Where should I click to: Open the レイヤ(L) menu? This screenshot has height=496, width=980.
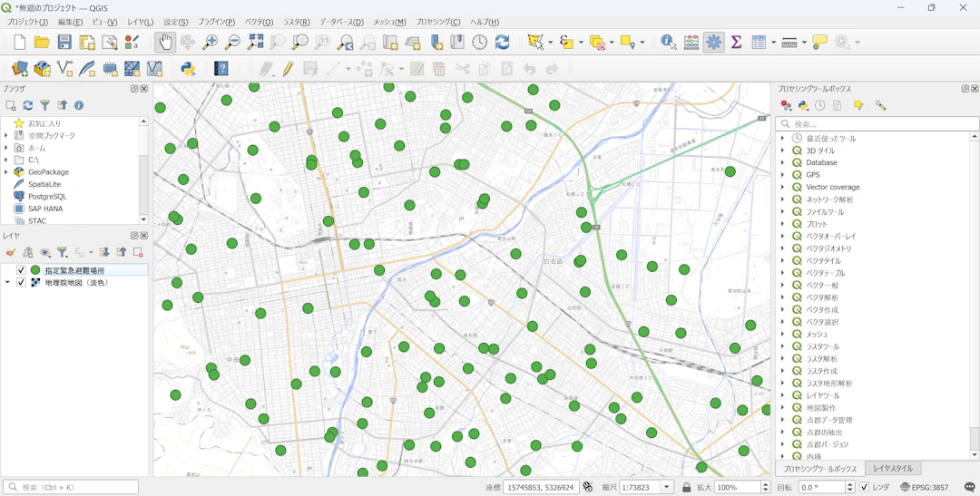point(140,22)
